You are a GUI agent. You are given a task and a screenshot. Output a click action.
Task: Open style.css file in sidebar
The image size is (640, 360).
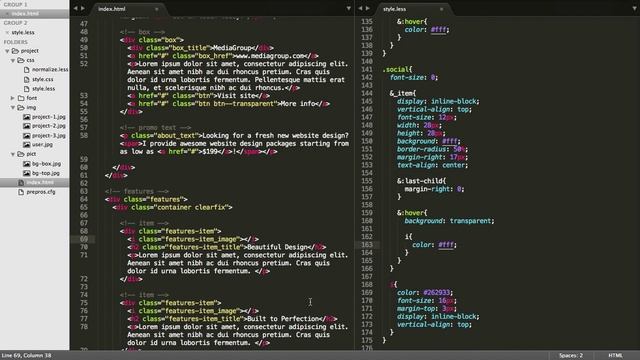42,79
